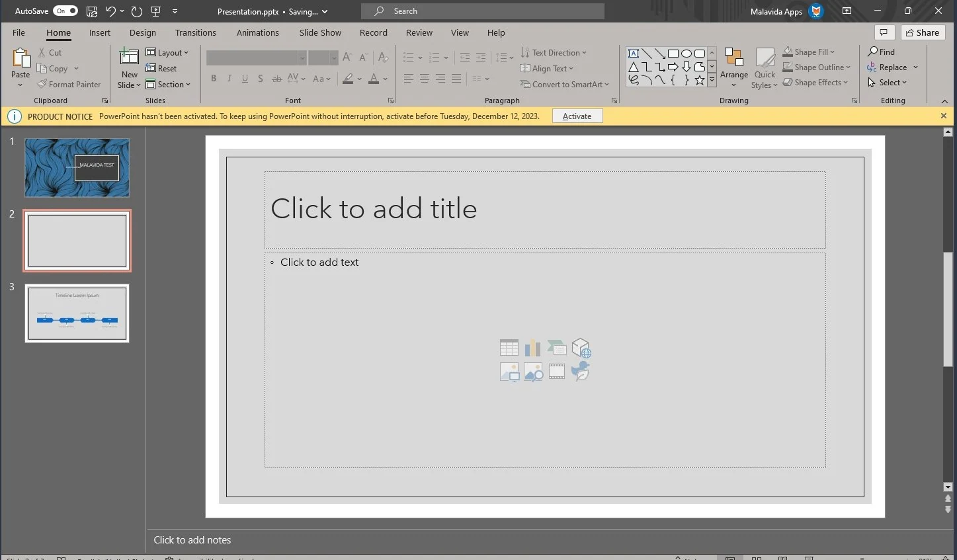Screen dimensions: 957x560
Task: Expand the shapes gallery More arrow
Action: coord(712,80)
